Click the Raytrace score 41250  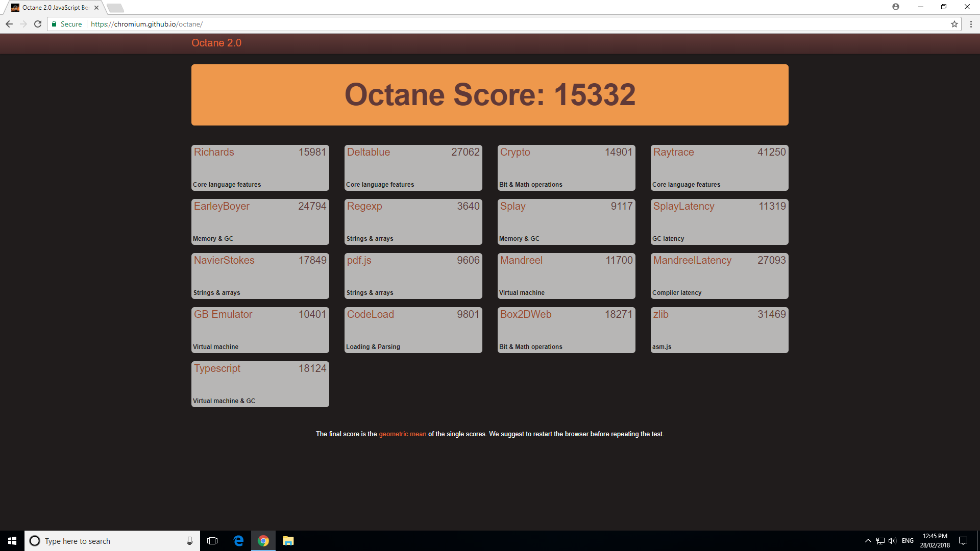tap(772, 152)
